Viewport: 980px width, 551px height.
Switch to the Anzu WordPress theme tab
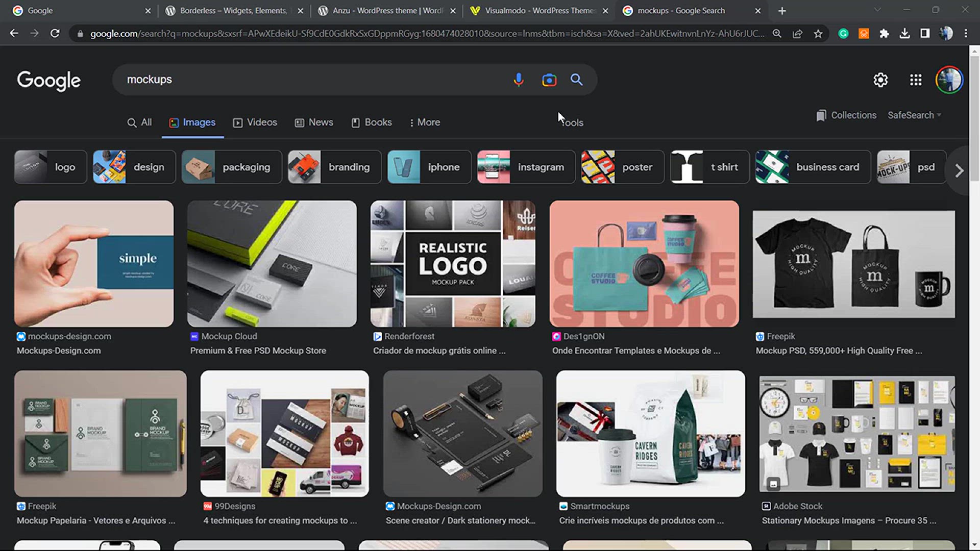[x=387, y=11]
